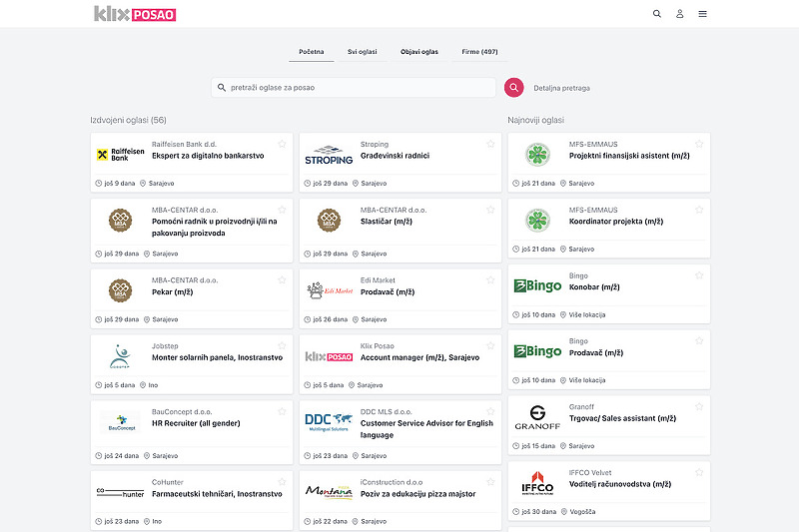
Task: Favorite the HR Recruiter ad
Action: coord(282,411)
